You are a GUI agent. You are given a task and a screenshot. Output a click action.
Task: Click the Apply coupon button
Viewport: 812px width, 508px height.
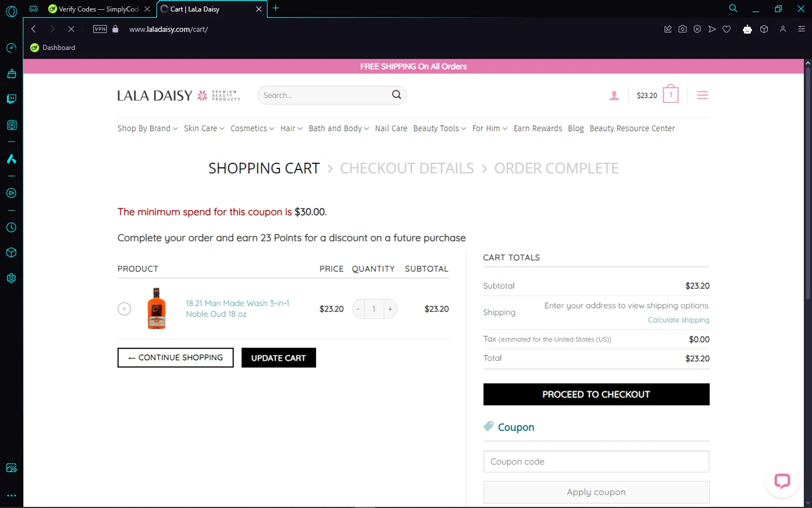click(x=596, y=492)
